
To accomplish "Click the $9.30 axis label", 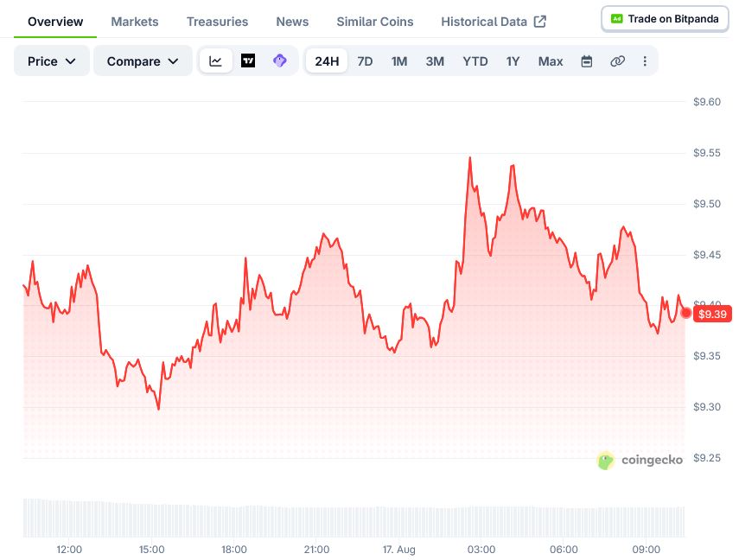I will coord(706,407).
